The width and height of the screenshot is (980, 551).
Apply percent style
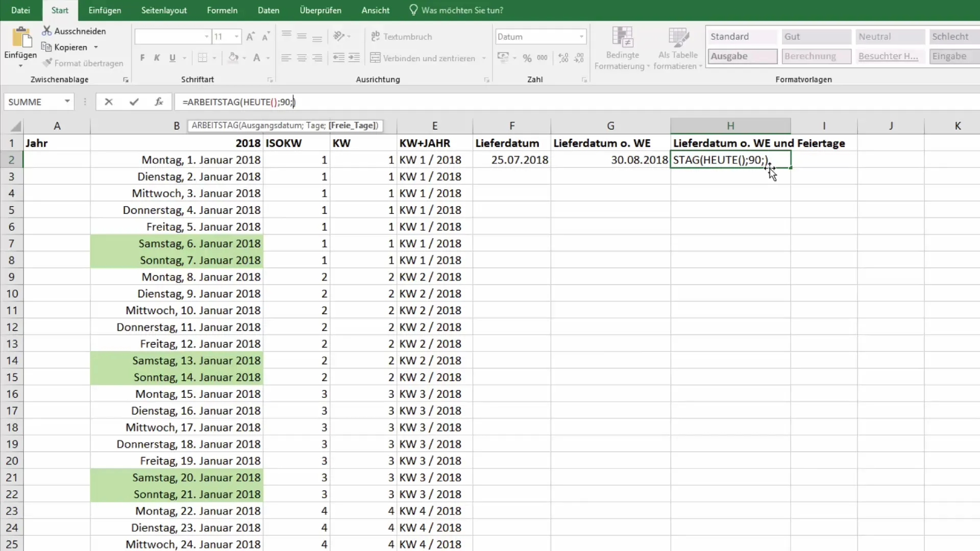tap(527, 58)
